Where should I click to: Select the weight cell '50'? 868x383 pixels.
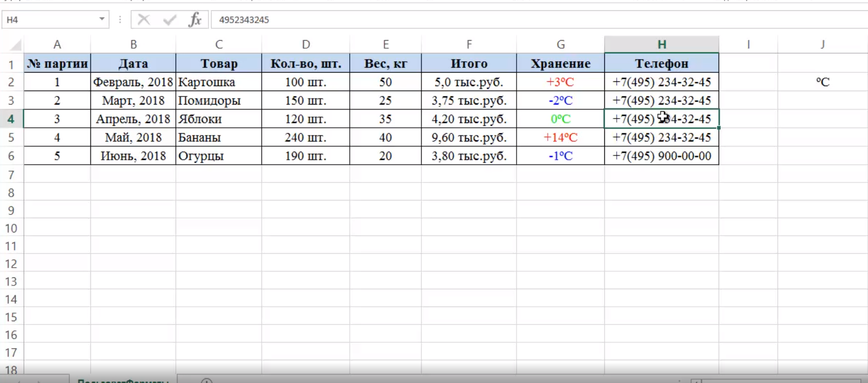tap(386, 82)
